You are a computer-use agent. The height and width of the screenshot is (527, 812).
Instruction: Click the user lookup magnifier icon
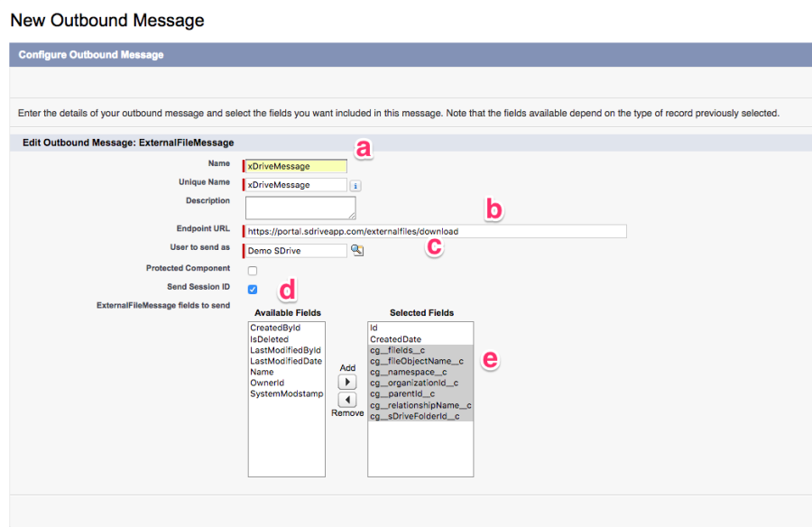[x=357, y=251]
